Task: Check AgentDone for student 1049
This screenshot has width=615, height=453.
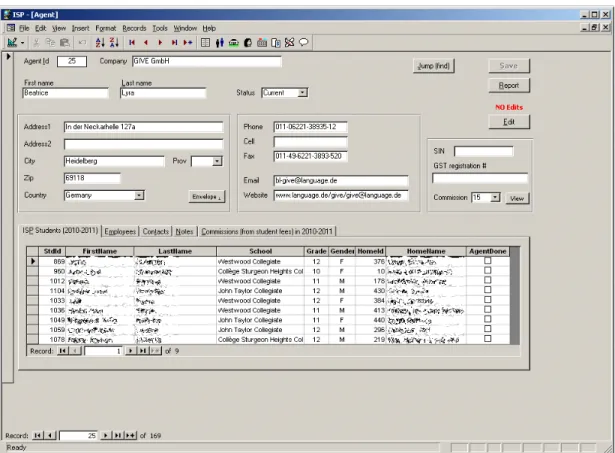Action: pos(488,319)
